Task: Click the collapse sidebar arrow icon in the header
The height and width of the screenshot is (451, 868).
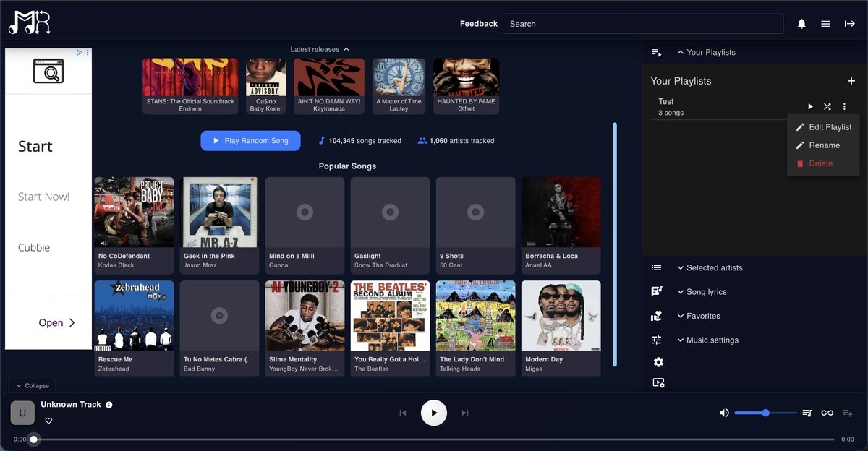Action: tap(850, 24)
